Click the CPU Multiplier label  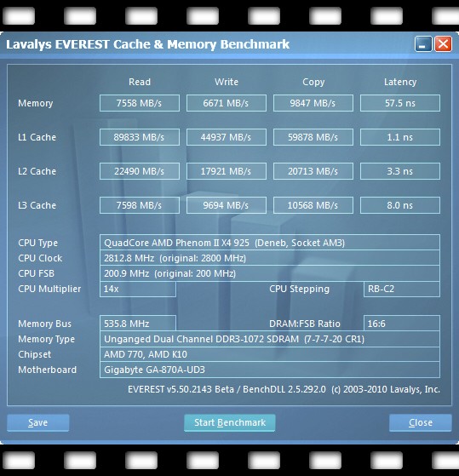coord(49,289)
